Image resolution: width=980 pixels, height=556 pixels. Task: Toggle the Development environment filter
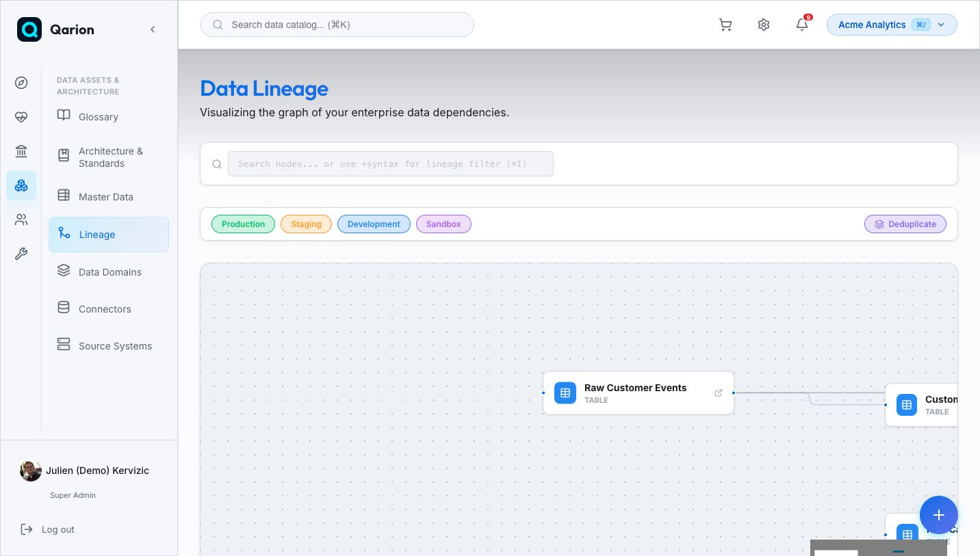pos(374,224)
